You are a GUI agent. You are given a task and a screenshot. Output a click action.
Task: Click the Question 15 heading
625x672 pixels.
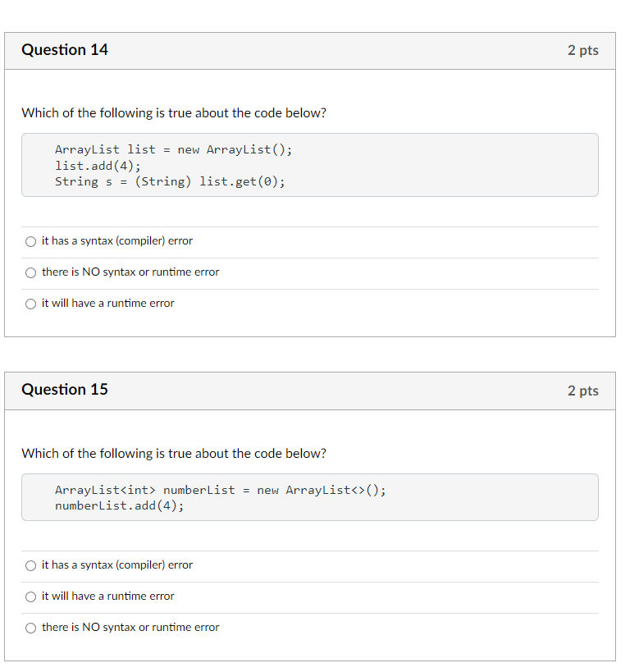65,390
